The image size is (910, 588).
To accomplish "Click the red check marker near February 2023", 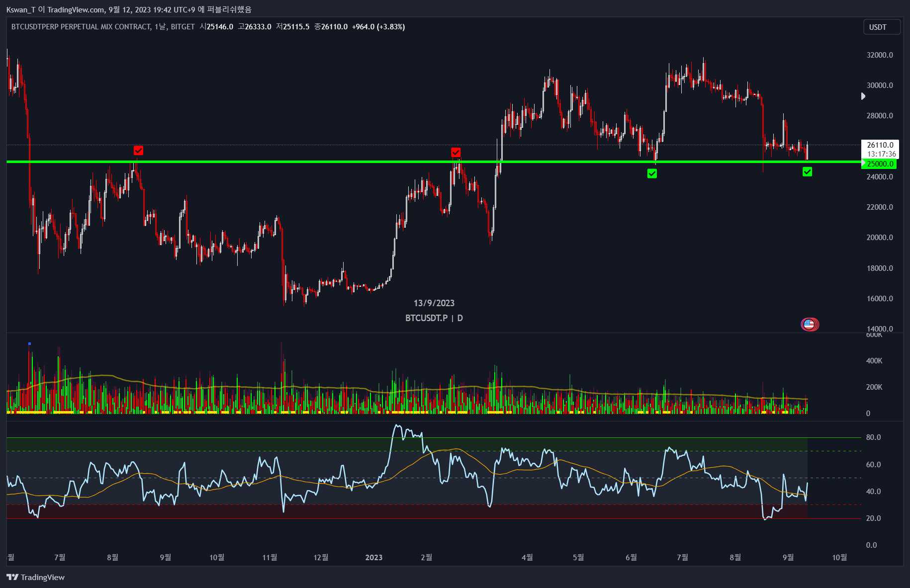I will tap(455, 152).
